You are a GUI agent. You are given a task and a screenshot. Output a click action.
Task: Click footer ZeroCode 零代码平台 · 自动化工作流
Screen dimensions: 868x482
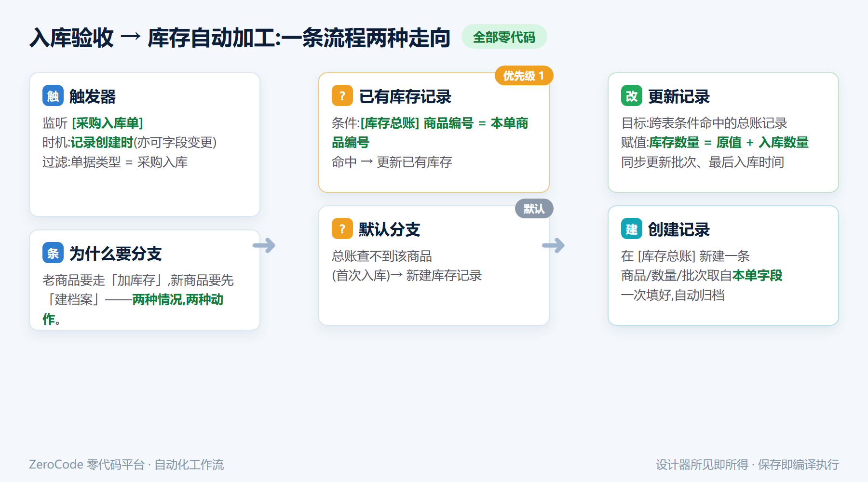click(126, 465)
